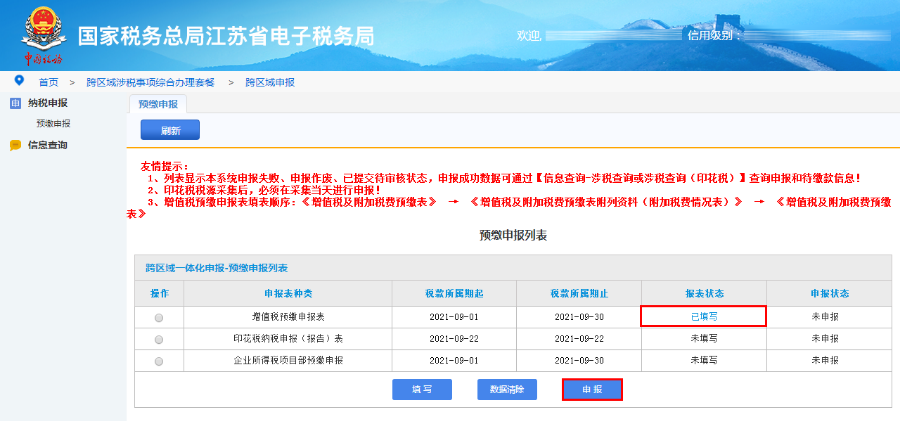Click the 国家税务总局江苏省电子税务局 title
The image size is (900, 421).
[226, 36]
